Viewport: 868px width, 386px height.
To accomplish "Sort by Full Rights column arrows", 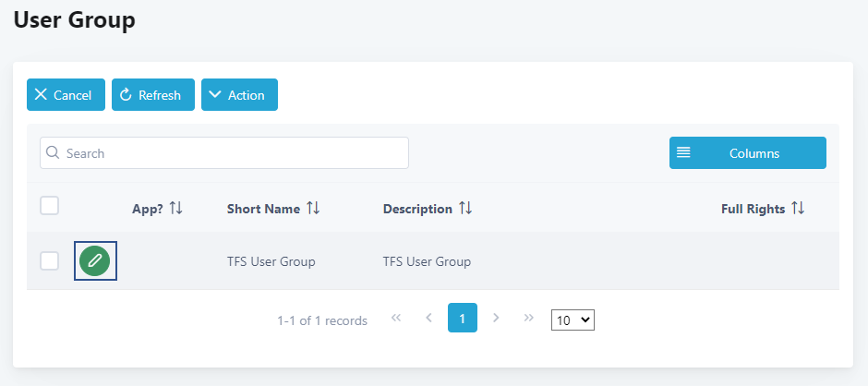I will pos(798,209).
